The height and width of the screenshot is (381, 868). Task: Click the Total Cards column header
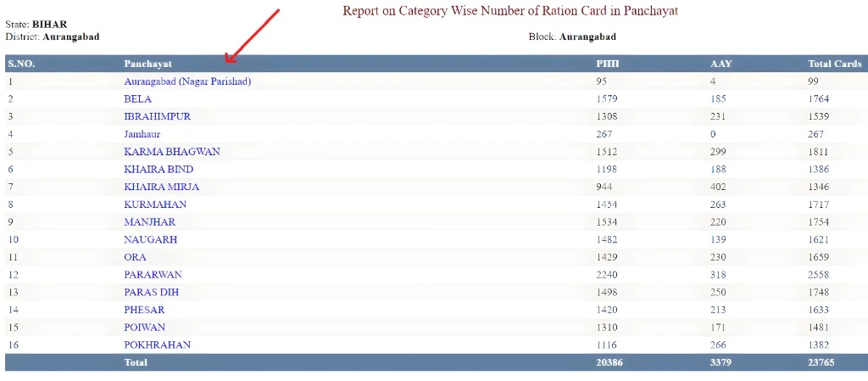(834, 64)
